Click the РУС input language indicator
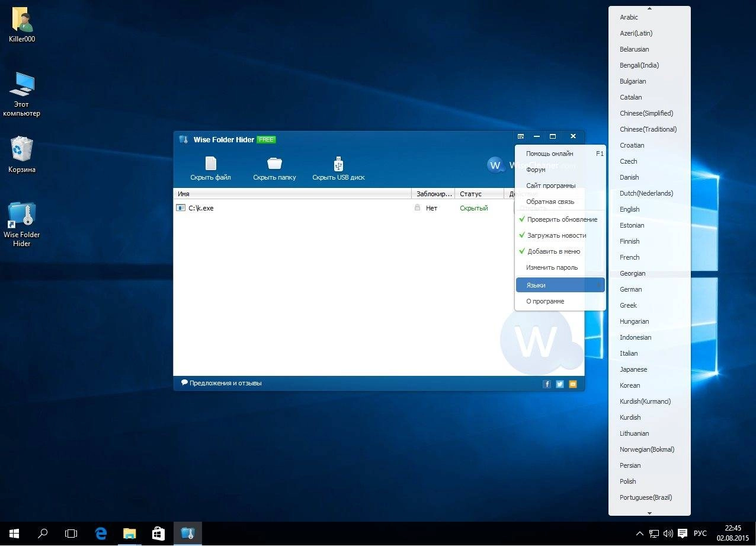 pos(700,534)
